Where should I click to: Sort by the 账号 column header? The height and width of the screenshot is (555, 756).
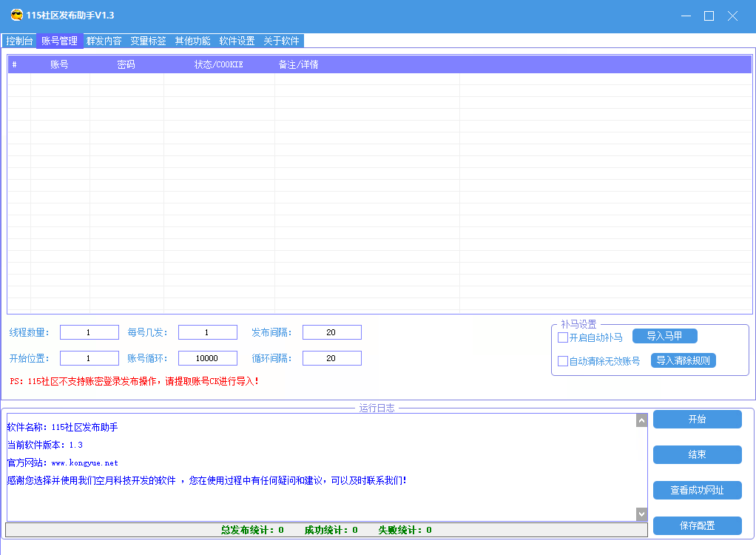pos(59,64)
